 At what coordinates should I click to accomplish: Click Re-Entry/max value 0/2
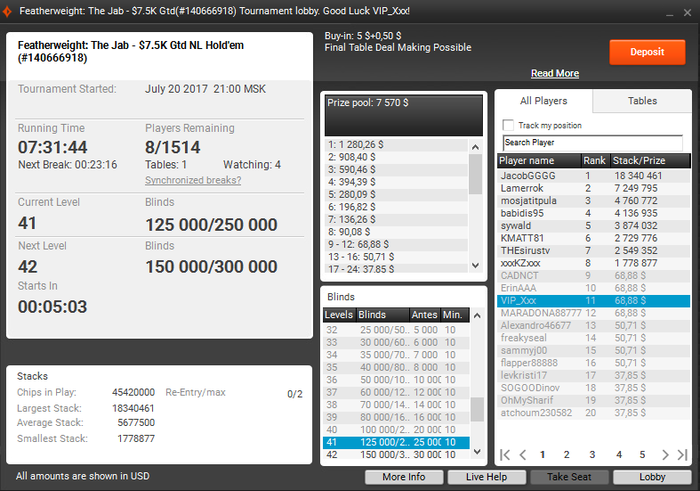tap(295, 394)
